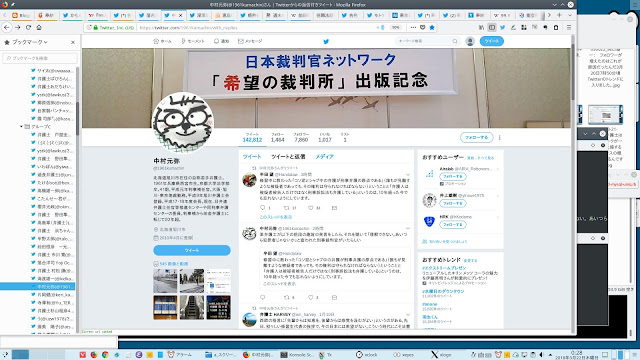Click the browser Back arrow button
640x360 pixels.
pos(7,27)
